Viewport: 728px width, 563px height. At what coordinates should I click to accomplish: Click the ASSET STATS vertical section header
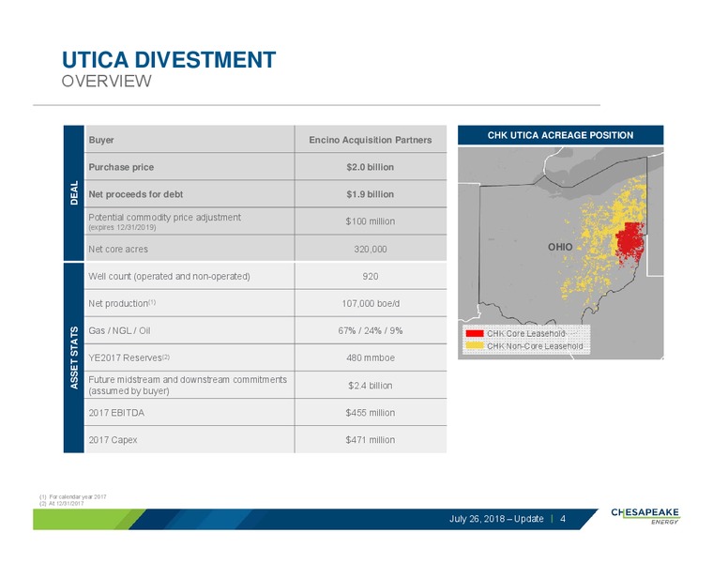coord(74,358)
